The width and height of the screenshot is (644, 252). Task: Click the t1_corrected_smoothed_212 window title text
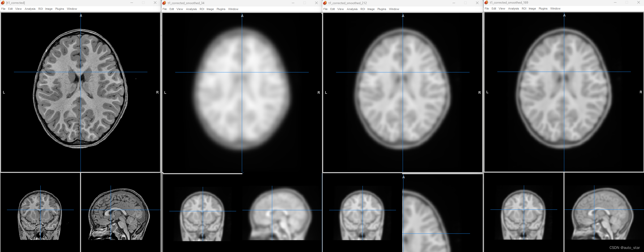click(348, 3)
